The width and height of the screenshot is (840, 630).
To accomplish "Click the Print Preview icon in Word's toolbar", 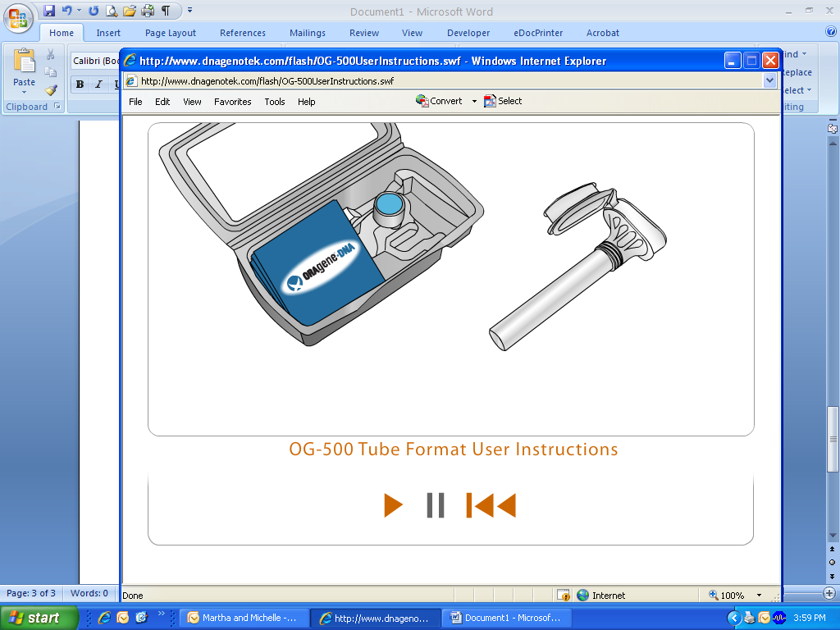I will tap(112, 11).
